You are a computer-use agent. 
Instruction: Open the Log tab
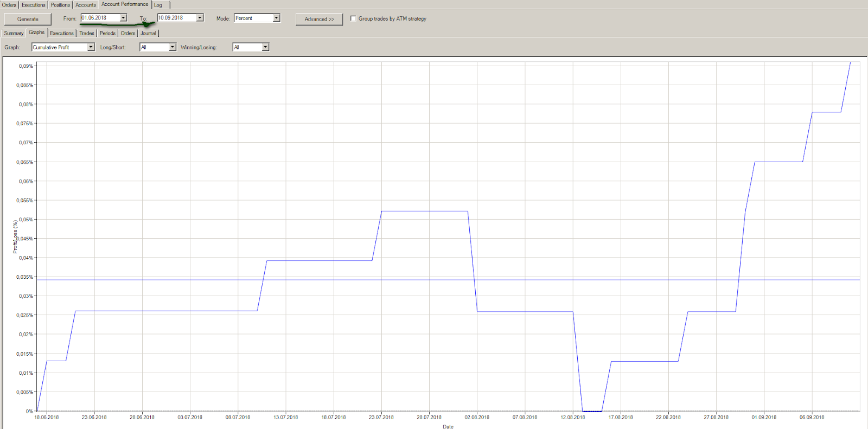[x=158, y=5]
